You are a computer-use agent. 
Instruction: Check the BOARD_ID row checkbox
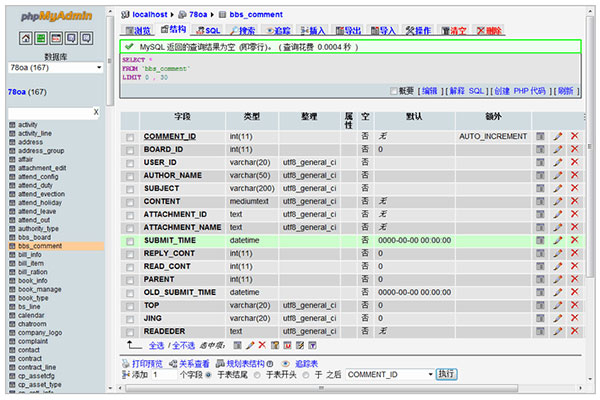pos(130,150)
